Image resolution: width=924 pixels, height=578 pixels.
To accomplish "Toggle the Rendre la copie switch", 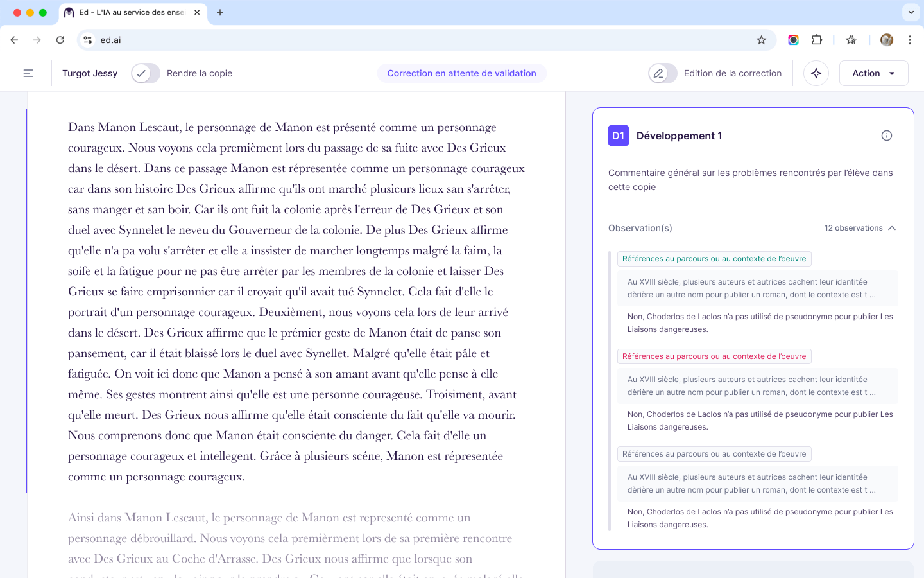I will point(144,73).
